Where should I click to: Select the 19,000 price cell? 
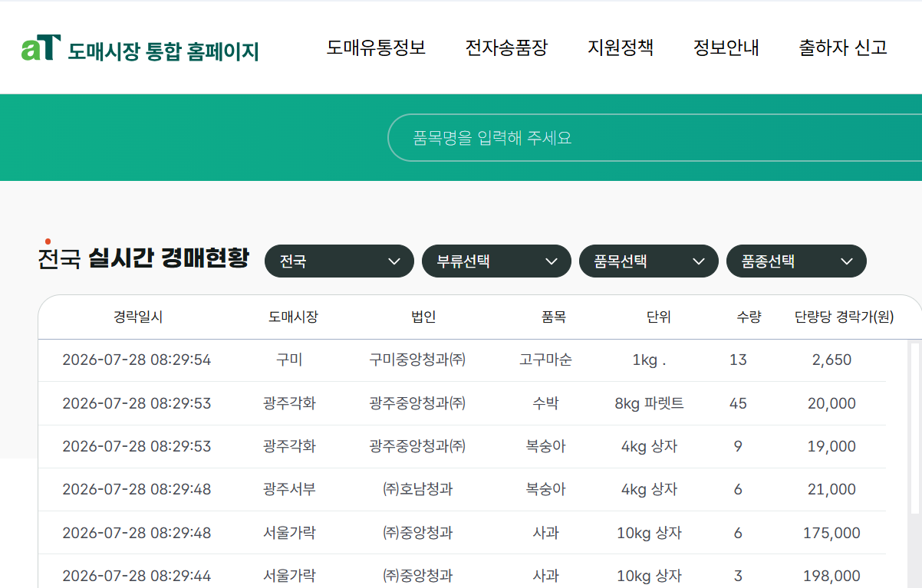831,446
